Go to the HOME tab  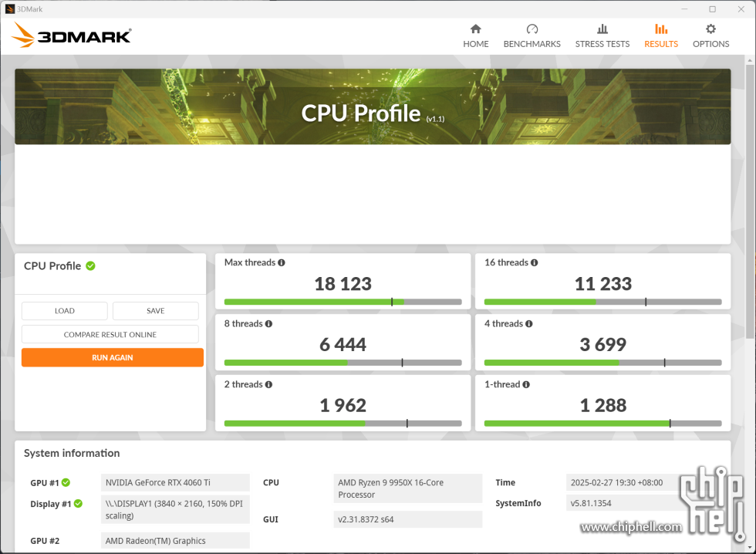[x=475, y=36]
